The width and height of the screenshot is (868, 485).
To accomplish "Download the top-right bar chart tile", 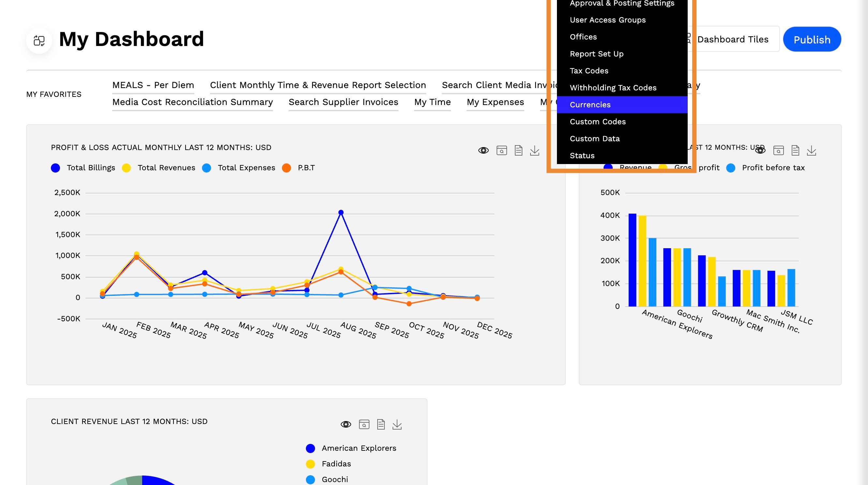I will [811, 151].
